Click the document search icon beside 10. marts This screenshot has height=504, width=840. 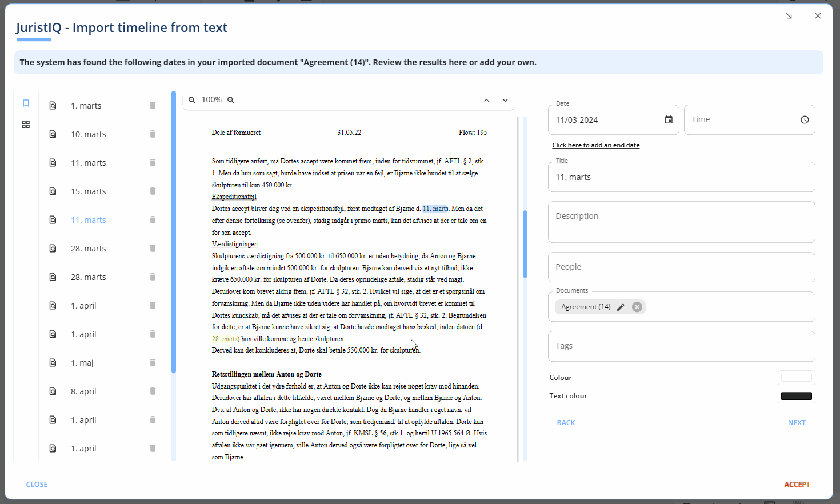[53, 134]
